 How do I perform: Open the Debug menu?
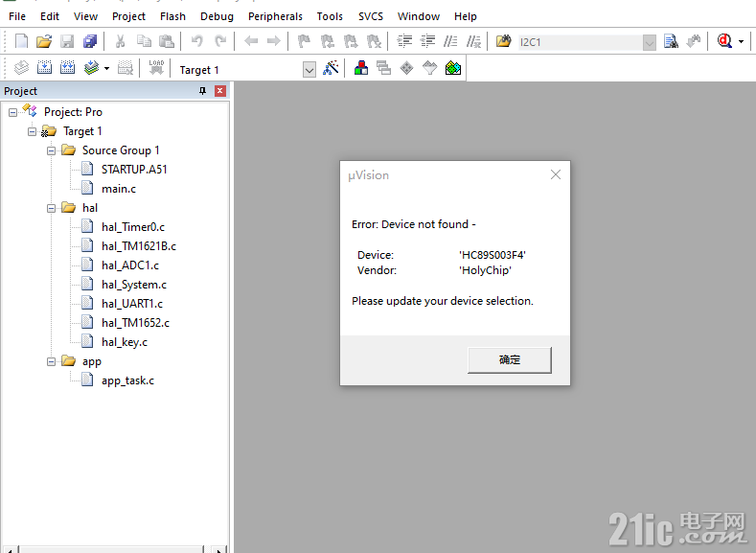tap(217, 16)
